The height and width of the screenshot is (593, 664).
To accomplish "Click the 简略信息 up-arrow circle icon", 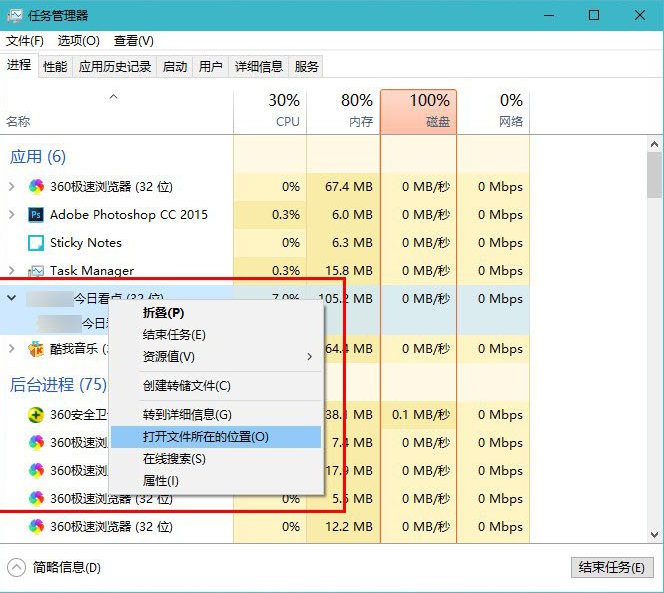I will click(x=16, y=567).
